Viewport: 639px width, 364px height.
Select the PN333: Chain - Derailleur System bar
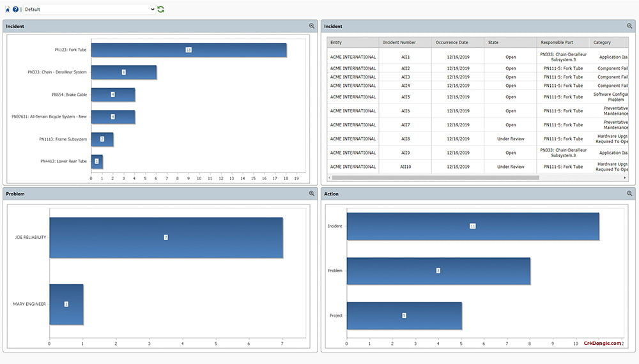[x=123, y=72]
